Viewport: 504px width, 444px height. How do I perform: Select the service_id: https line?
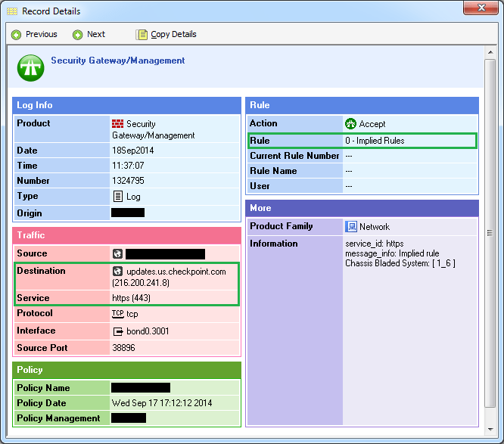[x=375, y=244]
